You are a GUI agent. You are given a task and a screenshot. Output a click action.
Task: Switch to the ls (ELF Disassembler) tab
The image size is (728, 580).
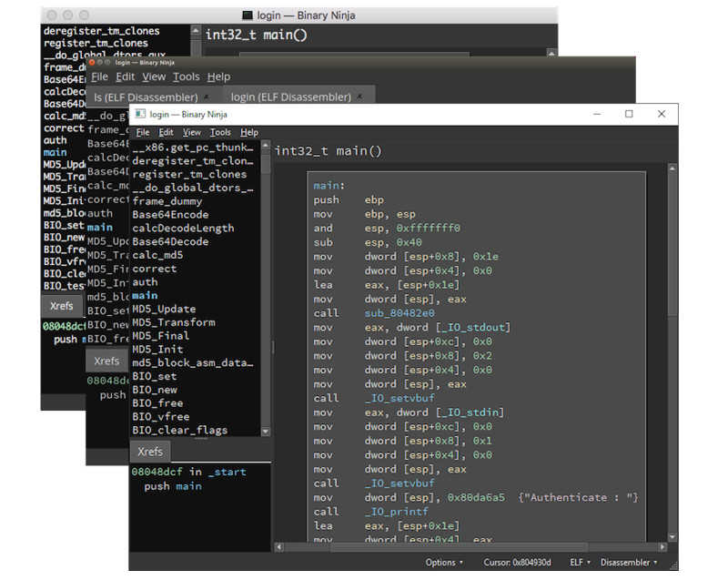pyautogui.click(x=146, y=97)
